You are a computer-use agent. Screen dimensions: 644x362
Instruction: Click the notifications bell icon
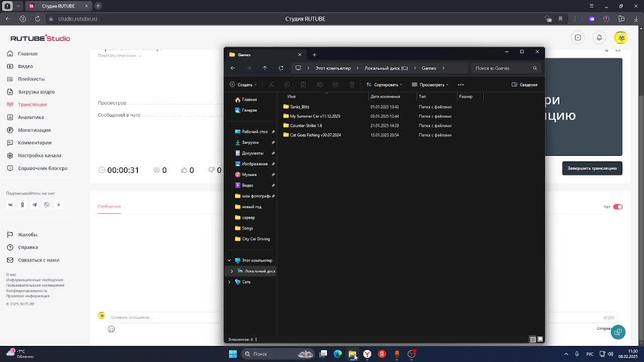(x=599, y=38)
